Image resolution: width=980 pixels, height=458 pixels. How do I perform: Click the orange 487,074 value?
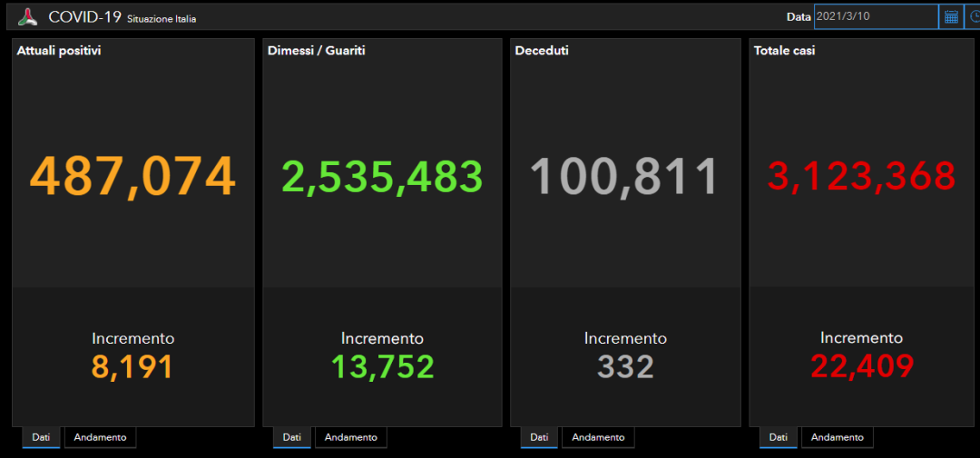coord(132,178)
